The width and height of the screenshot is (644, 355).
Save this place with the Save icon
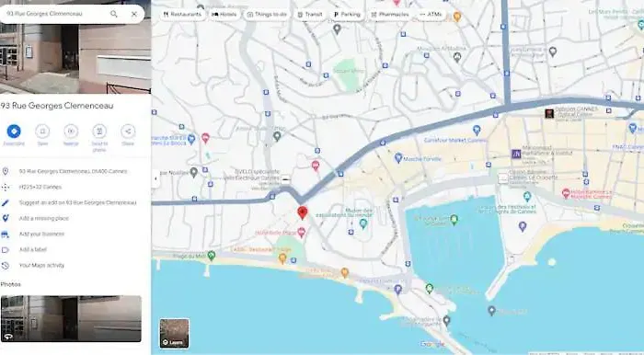pyautogui.click(x=42, y=132)
